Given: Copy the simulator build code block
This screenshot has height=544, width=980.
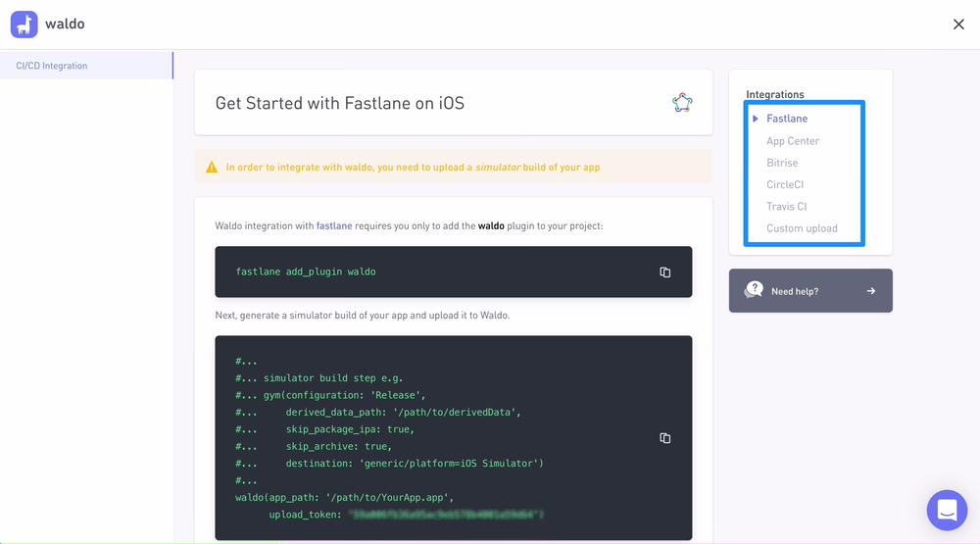Looking at the screenshot, I should coord(665,438).
